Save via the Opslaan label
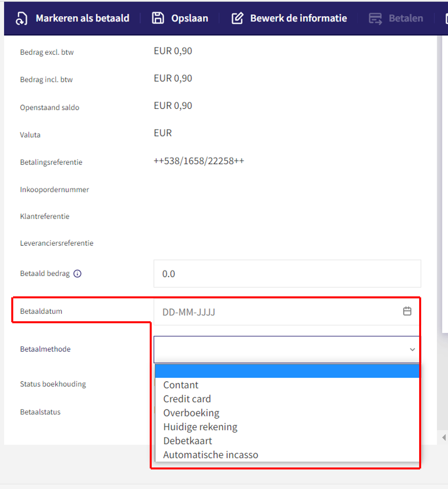This screenshot has width=448, height=489. tap(190, 18)
